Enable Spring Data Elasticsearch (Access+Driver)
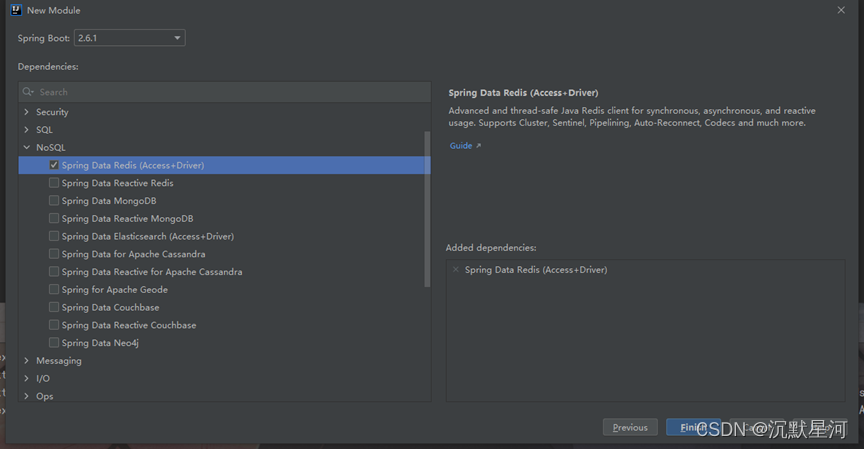The image size is (864, 449). tap(53, 236)
